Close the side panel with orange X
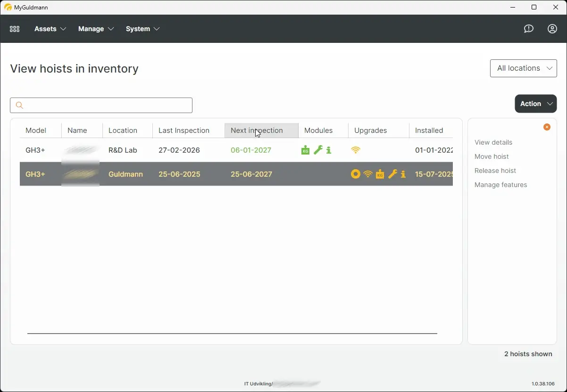 coord(547,127)
